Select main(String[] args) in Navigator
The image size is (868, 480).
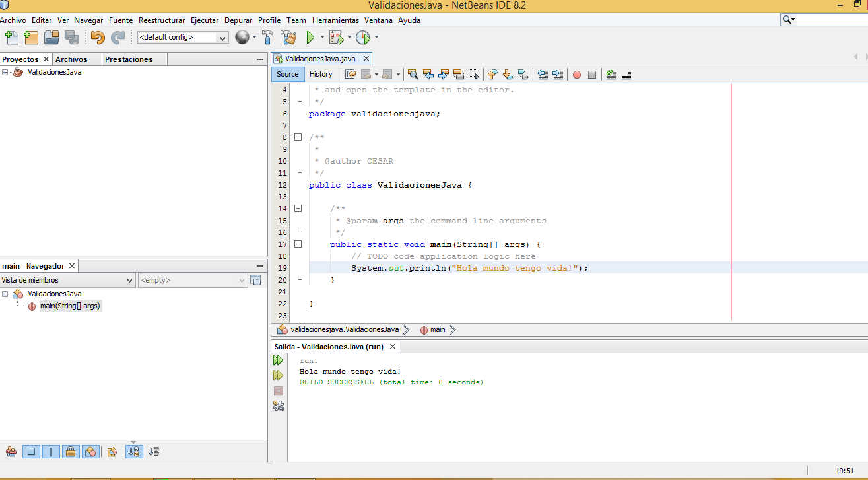(x=70, y=306)
